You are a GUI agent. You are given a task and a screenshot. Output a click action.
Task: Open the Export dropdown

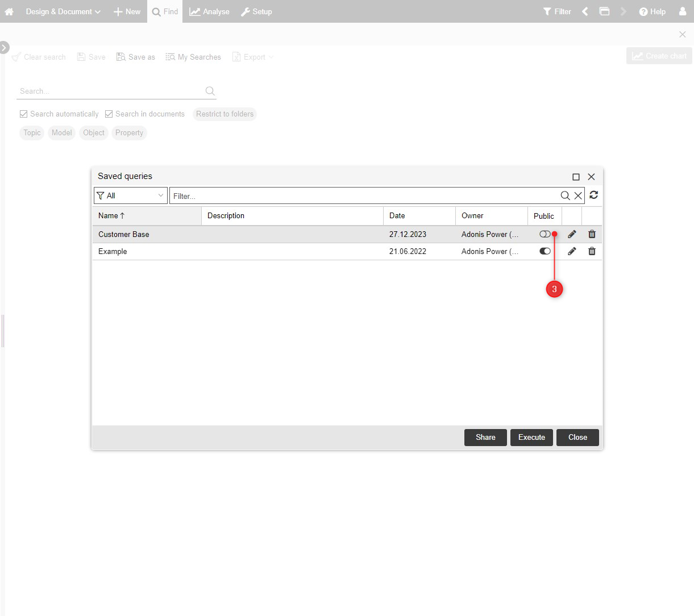(x=253, y=57)
